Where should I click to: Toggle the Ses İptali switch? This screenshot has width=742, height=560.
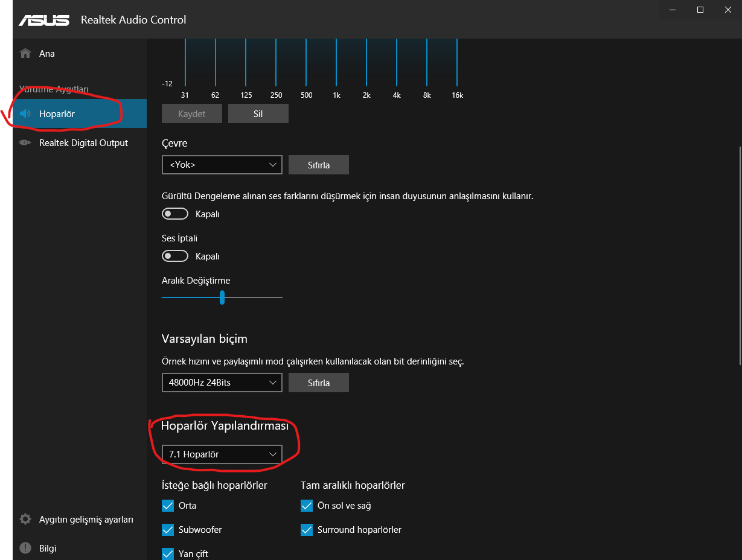coord(175,256)
